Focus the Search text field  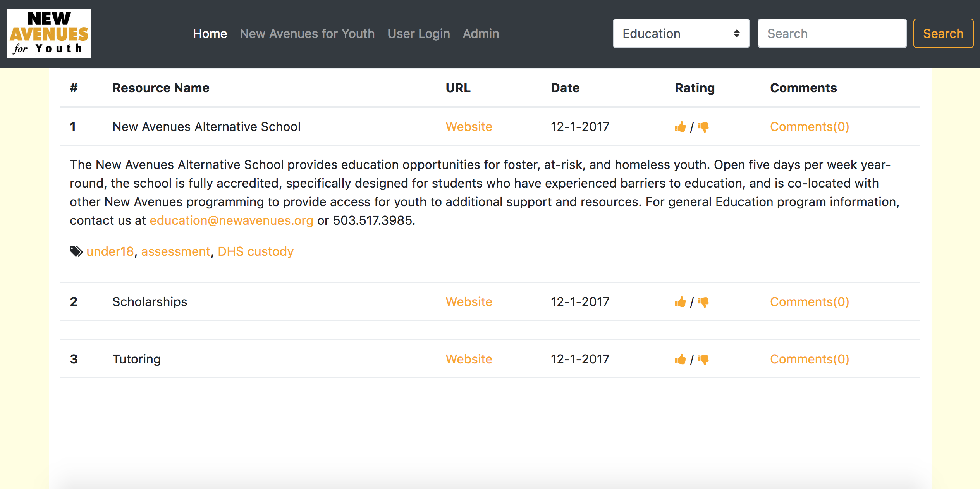pyautogui.click(x=832, y=34)
